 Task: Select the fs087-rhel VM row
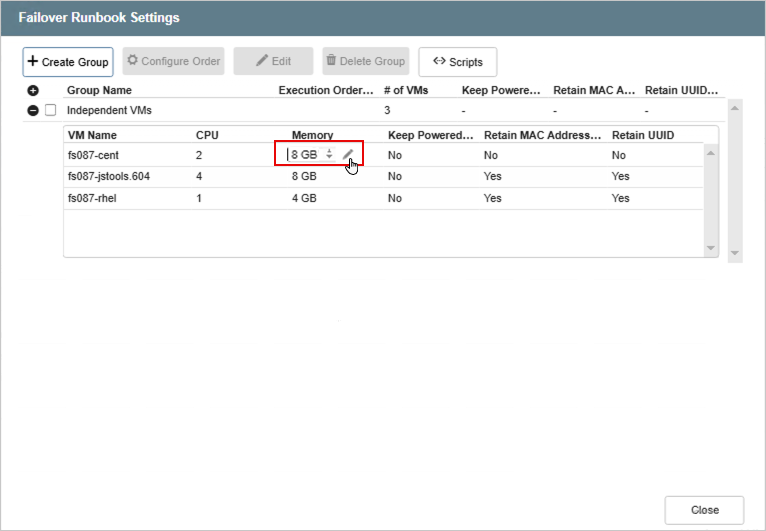click(91, 198)
